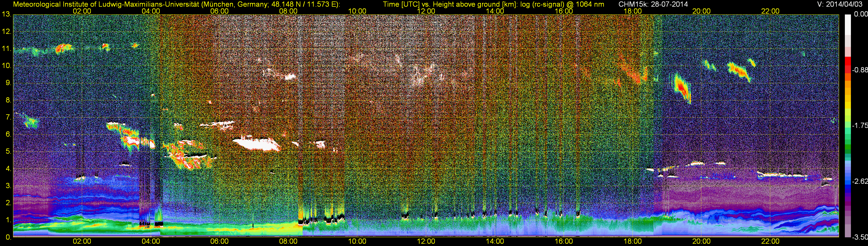The image size is (868, 246).
Task: Select the 14:00 tick label on the bottom axis
Action: click(x=495, y=241)
